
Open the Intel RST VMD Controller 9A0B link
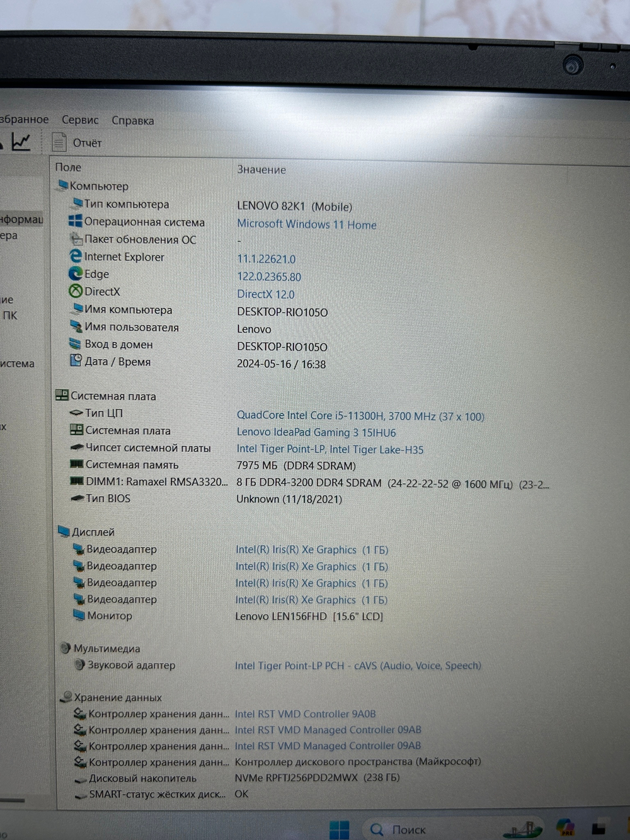click(305, 714)
